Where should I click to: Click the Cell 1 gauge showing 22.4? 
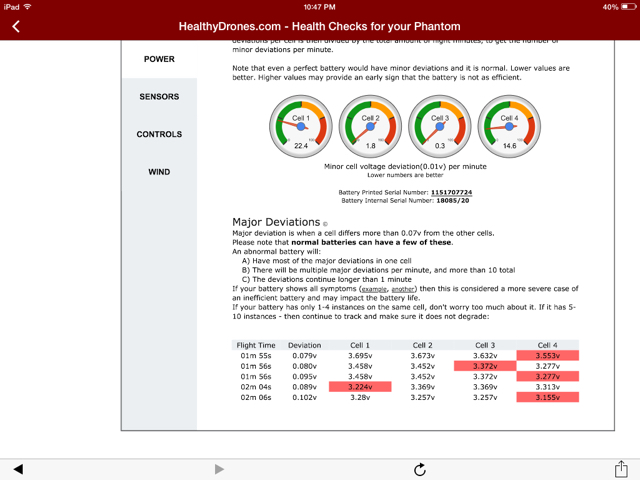301,127
